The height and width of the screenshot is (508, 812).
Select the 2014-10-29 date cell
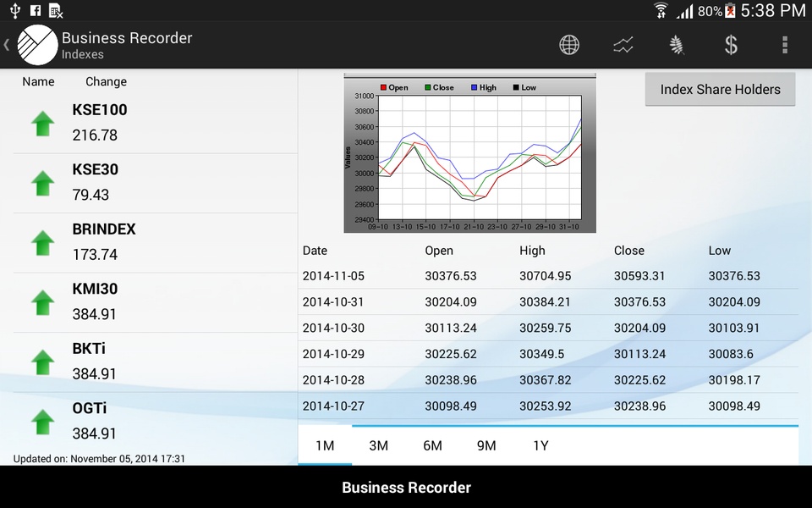click(333, 354)
